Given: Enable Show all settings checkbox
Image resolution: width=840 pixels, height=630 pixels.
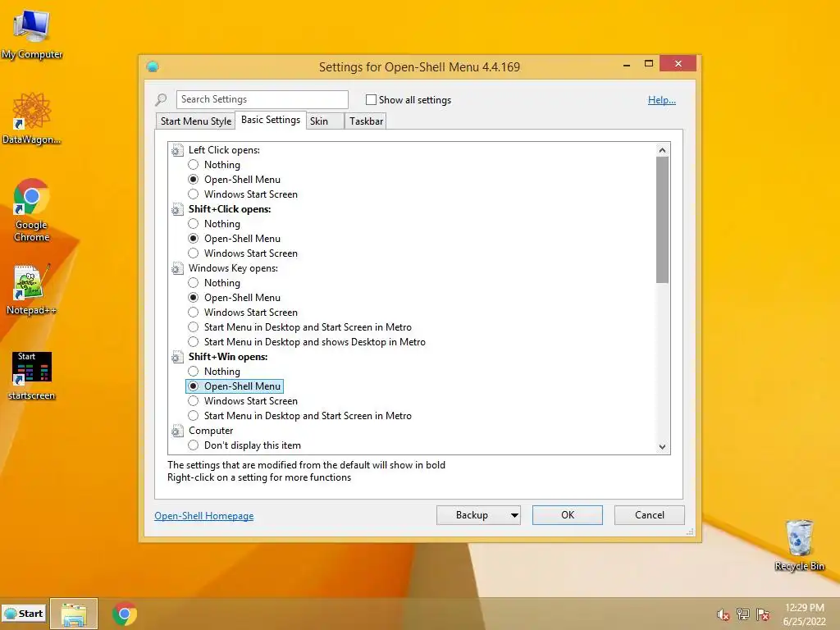Looking at the screenshot, I should click(x=371, y=99).
